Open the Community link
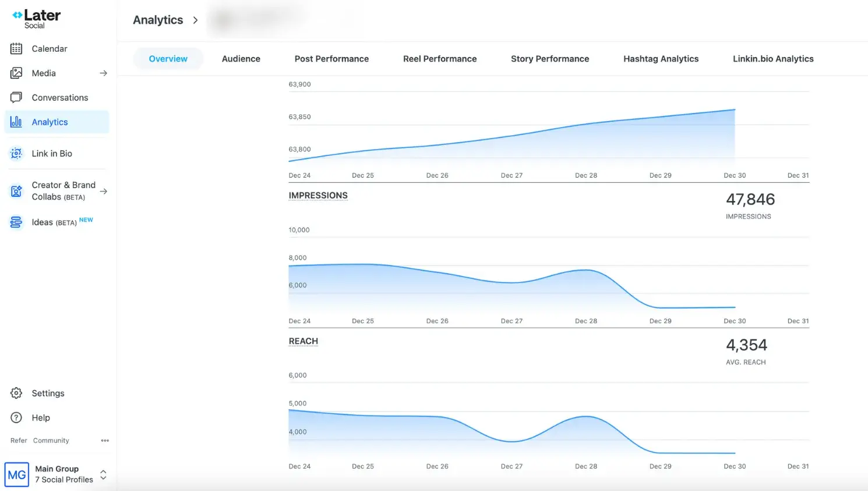This screenshot has width=868, height=491. pyautogui.click(x=51, y=440)
